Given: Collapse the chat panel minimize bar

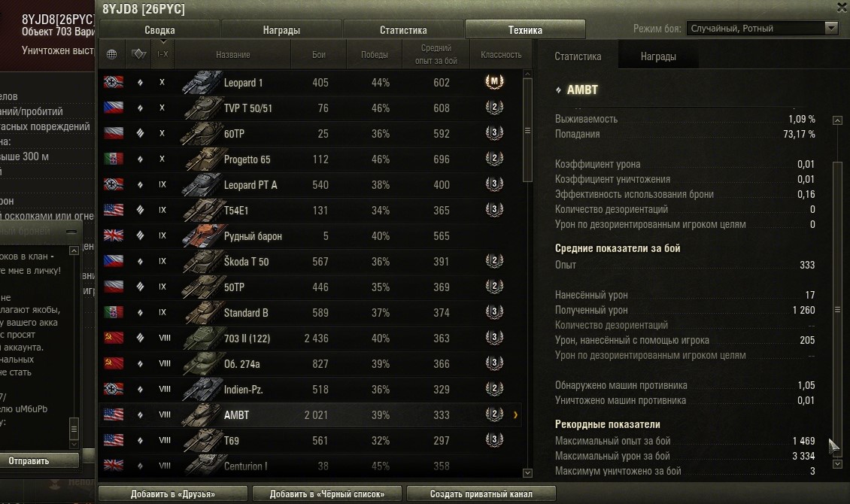Looking at the screenshot, I should point(71,232).
